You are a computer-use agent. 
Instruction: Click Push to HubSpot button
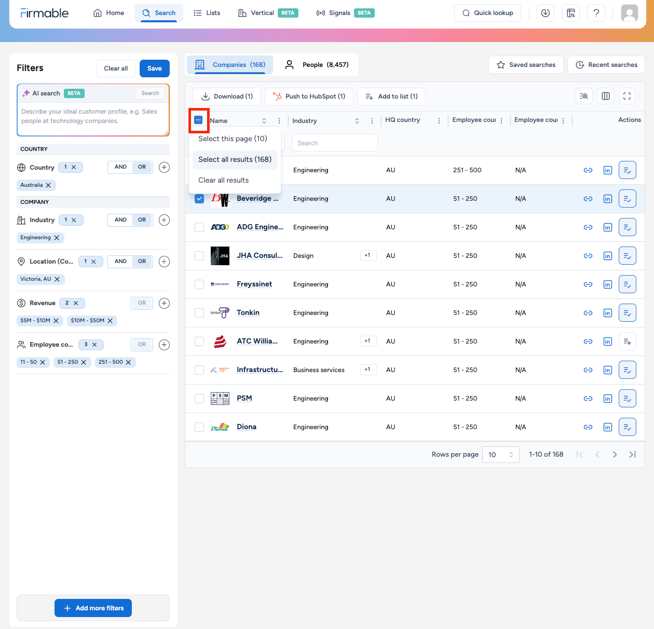[309, 97]
